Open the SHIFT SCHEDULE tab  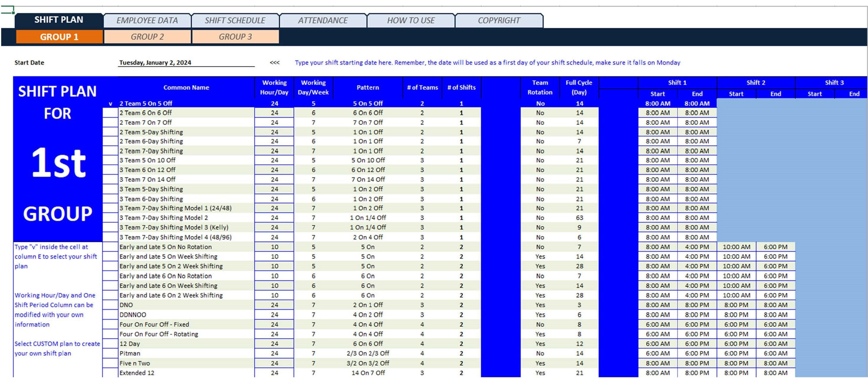[235, 20]
